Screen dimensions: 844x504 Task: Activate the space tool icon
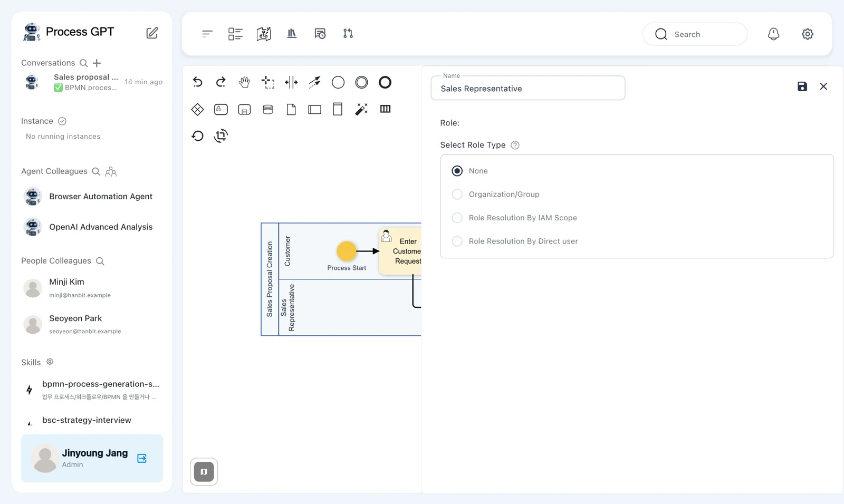291,82
